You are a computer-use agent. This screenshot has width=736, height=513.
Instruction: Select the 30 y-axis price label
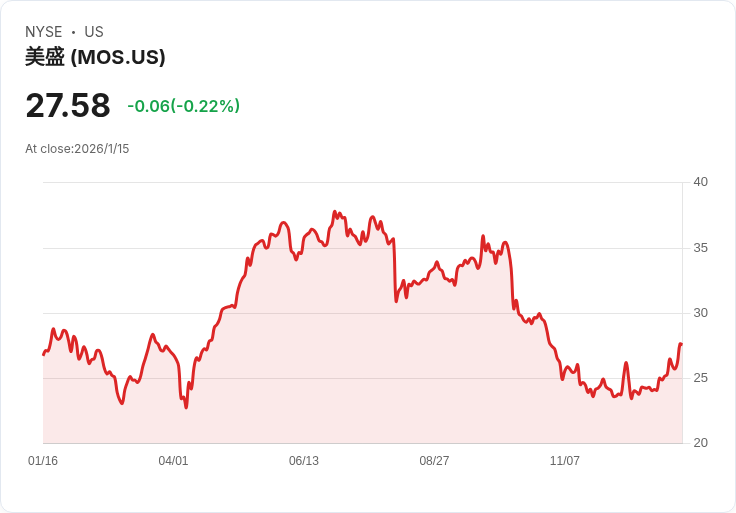coord(700,313)
